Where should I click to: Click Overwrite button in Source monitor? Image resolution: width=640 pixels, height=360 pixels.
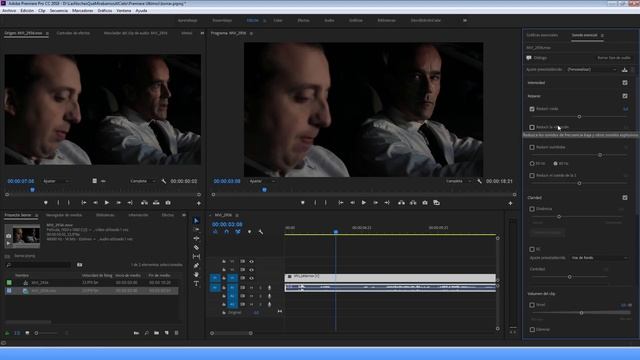pyautogui.click(x=156, y=203)
